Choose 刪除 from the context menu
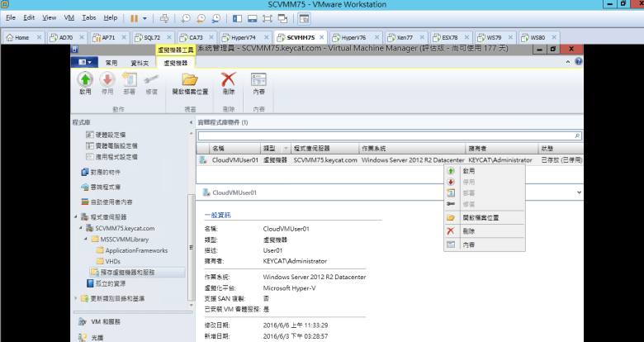This screenshot has width=644, height=342. 468,231
